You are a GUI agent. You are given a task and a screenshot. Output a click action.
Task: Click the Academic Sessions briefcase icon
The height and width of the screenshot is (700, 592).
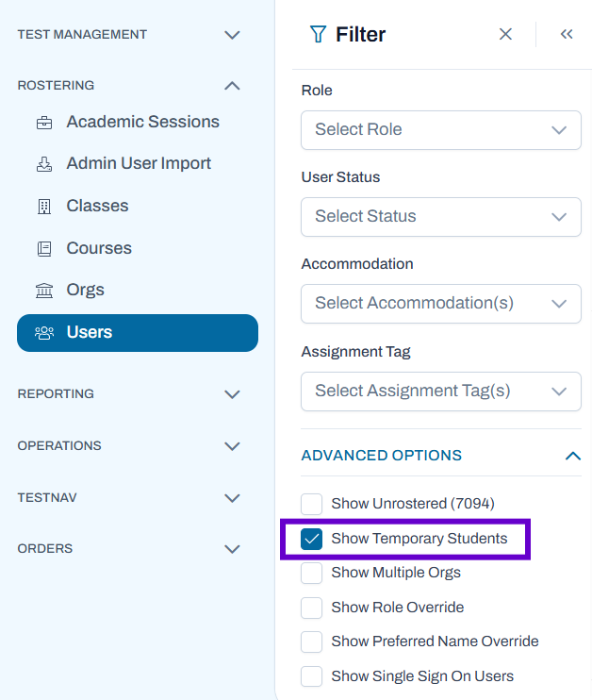[x=44, y=123]
